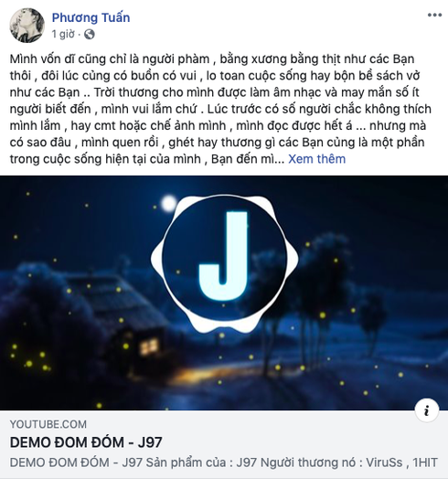Click the full moon in the preview

169,203
